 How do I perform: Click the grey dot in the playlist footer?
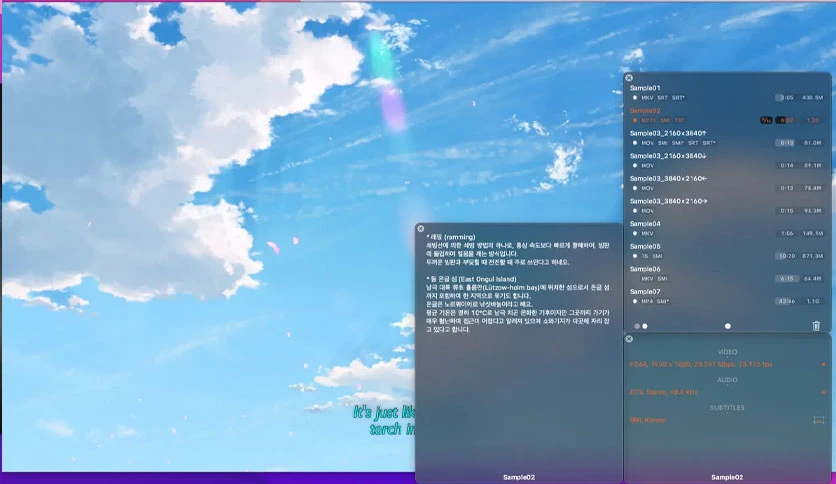pos(637,326)
